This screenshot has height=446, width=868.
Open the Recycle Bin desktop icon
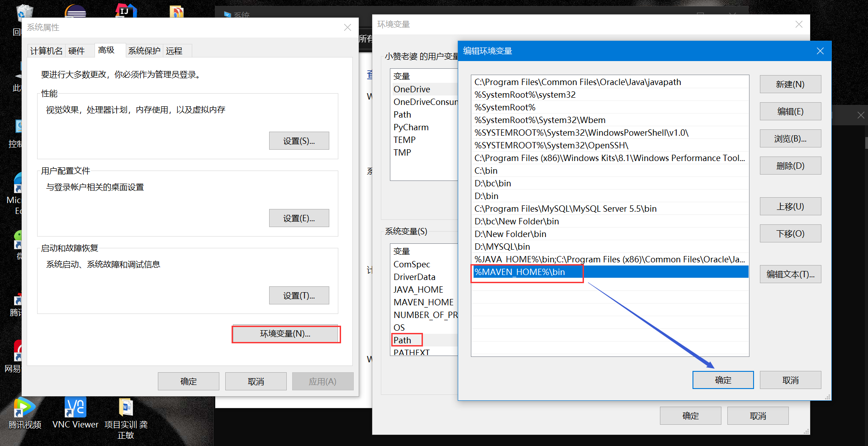click(x=24, y=13)
